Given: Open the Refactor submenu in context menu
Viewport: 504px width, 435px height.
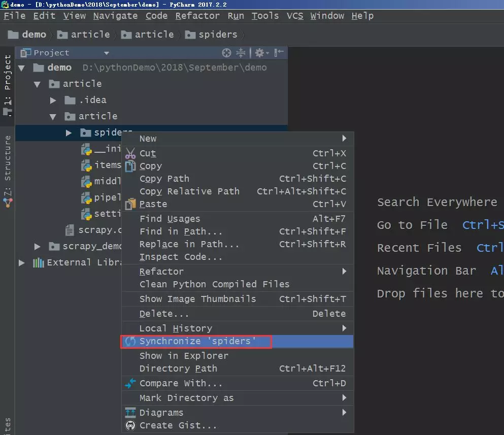Looking at the screenshot, I should (x=238, y=272).
